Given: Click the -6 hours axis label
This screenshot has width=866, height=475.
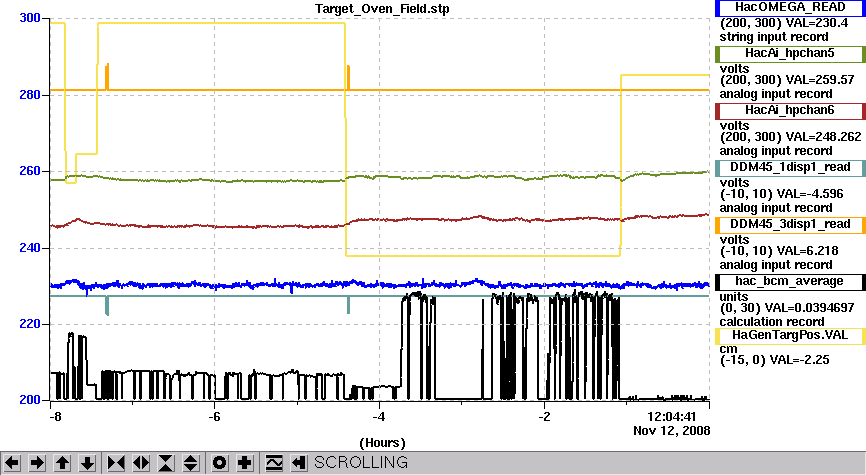Looking at the screenshot, I should click(214, 416).
